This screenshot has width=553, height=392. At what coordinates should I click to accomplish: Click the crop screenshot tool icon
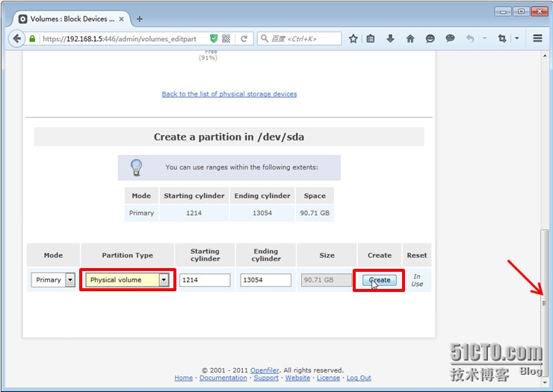point(502,38)
